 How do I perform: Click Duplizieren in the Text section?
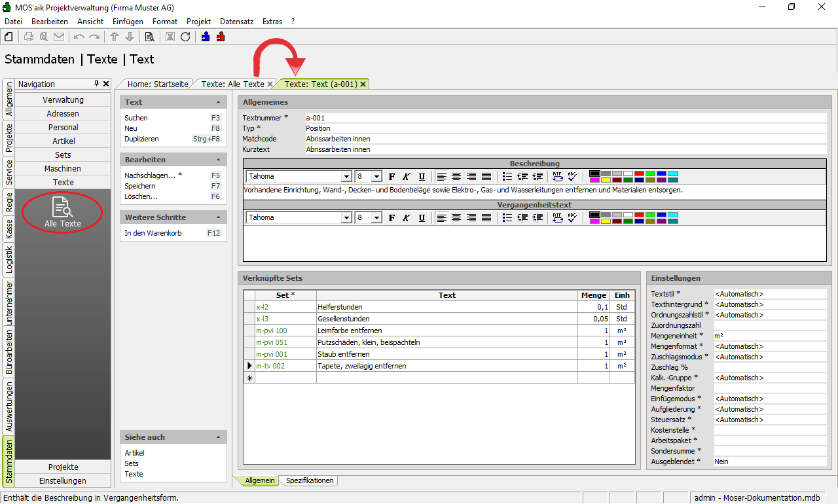click(141, 139)
